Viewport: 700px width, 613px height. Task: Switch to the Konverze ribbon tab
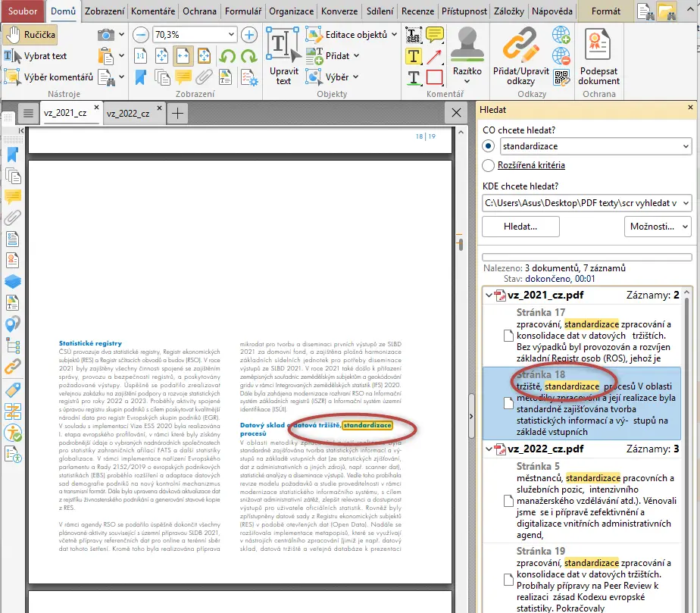click(x=339, y=11)
